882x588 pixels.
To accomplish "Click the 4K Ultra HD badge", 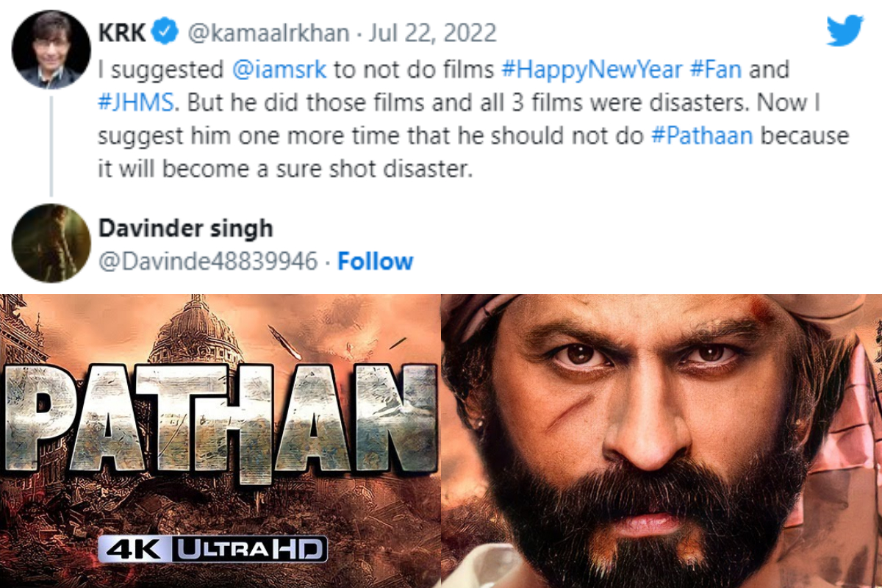I will 212,549.
